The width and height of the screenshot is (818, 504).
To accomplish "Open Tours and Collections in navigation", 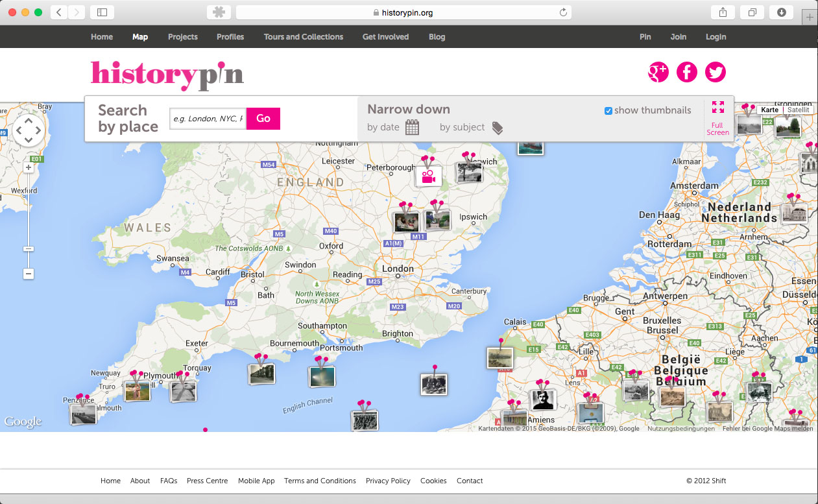I will click(303, 37).
